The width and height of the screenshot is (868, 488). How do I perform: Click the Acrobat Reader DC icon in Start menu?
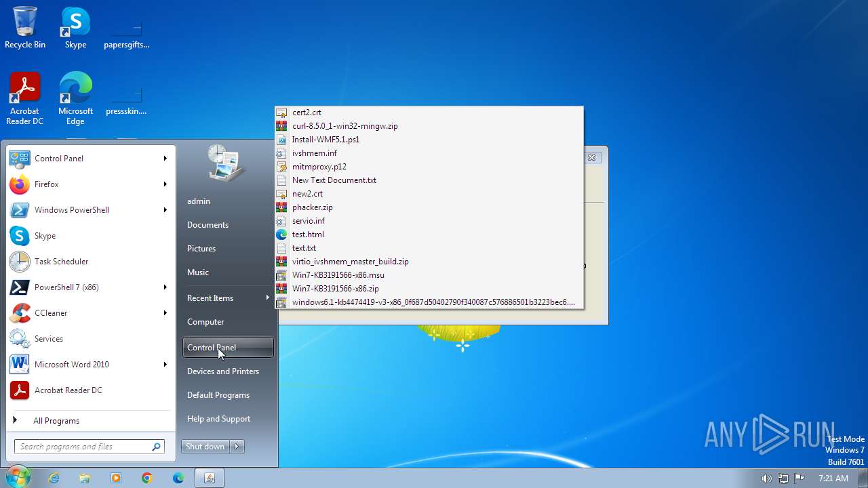(x=20, y=390)
